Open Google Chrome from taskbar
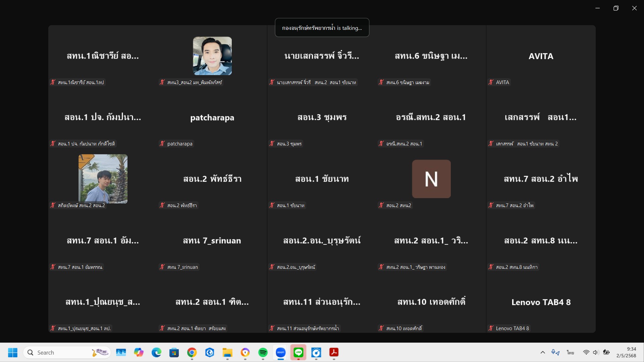644x362 pixels. 192,352
